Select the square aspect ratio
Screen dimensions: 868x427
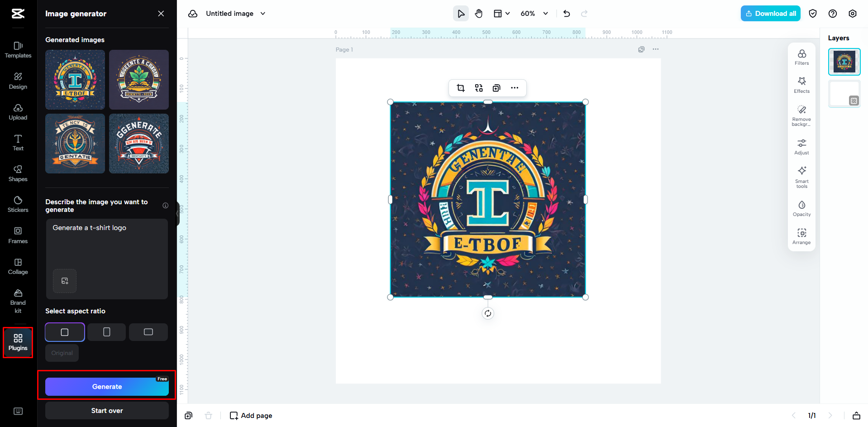[65, 332]
